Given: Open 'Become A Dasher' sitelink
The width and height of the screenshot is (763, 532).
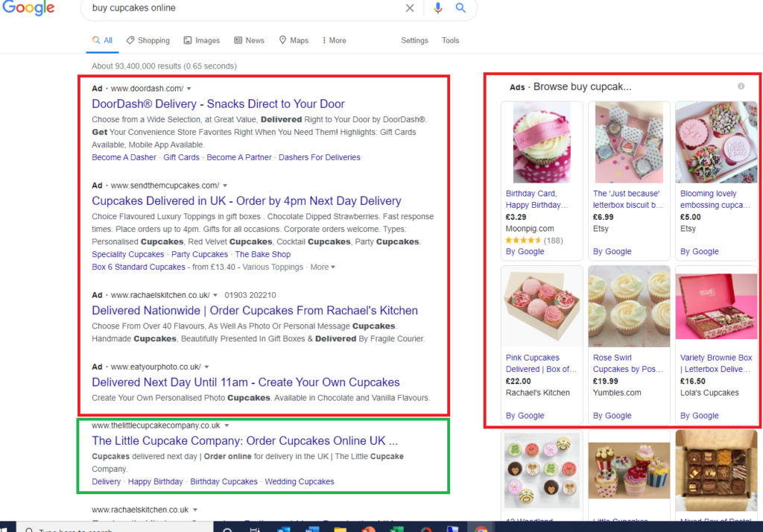Looking at the screenshot, I should [124, 157].
